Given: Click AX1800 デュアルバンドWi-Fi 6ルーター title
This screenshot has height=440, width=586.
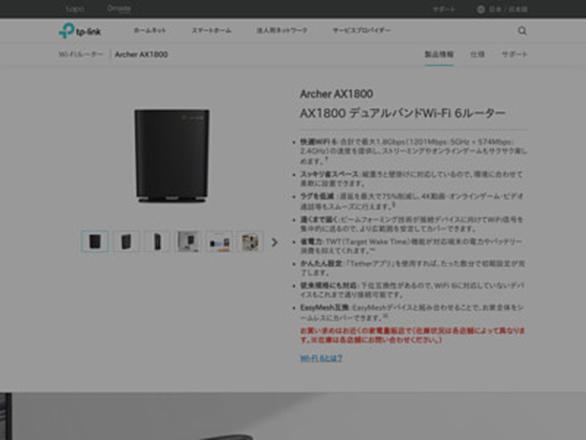Looking at the screenshot, I should tap(403, 113).
